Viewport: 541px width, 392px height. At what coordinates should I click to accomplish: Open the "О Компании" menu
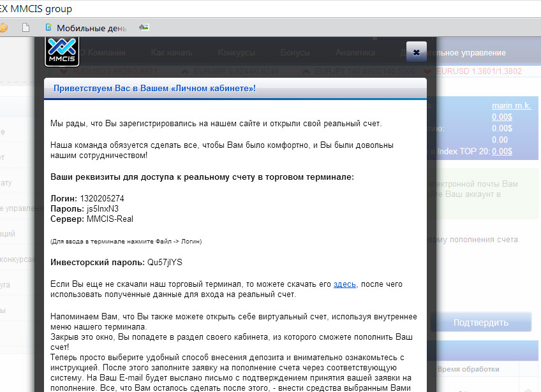click(x=103, y=53)
